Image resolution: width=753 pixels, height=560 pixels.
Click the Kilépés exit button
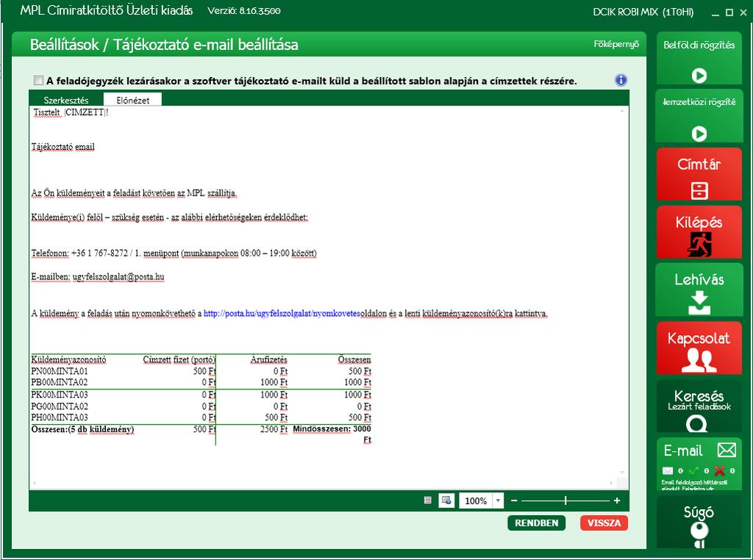[x=699, y=233]
